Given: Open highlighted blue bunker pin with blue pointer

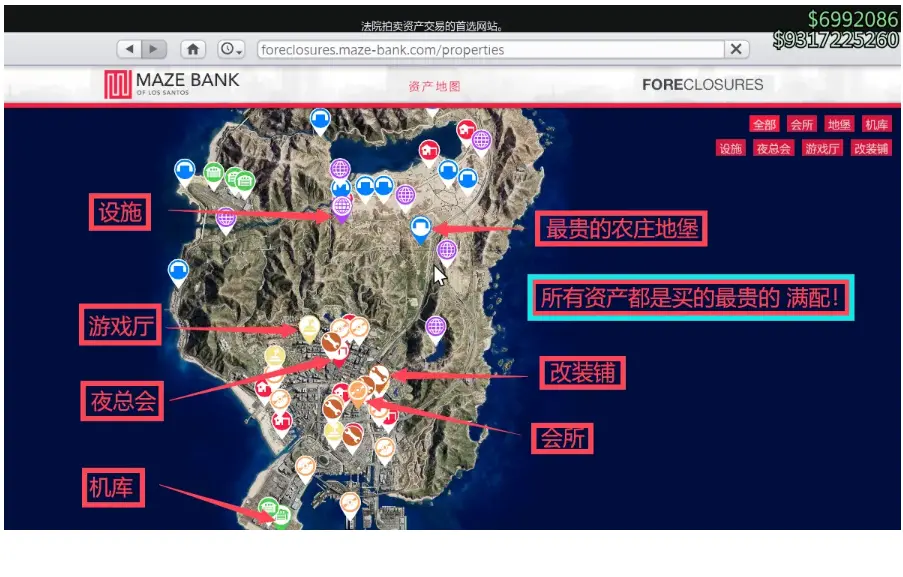Looking at the screenshot, I should [421, 228].
